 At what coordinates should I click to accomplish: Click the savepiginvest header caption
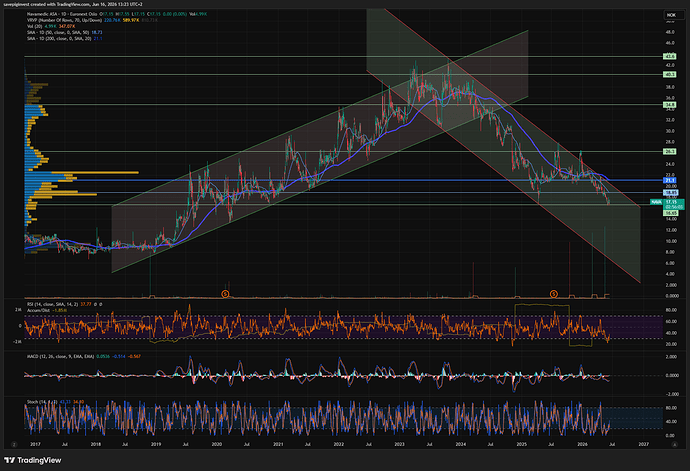click(73, 4)
